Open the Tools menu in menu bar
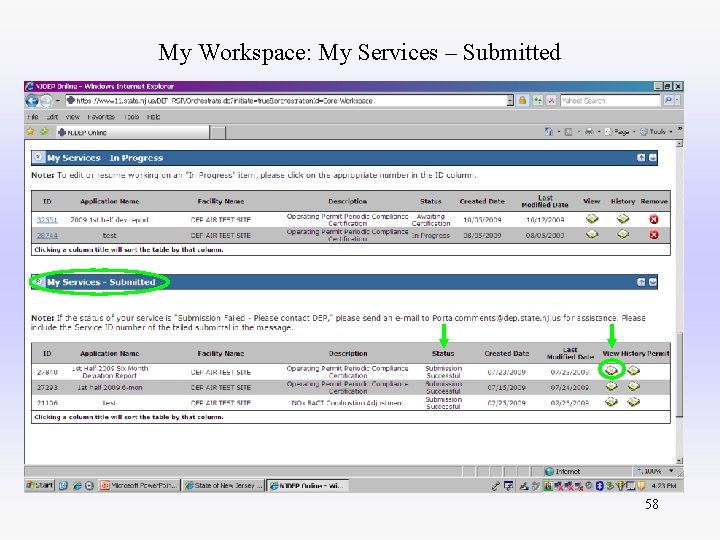 (131, 117)
